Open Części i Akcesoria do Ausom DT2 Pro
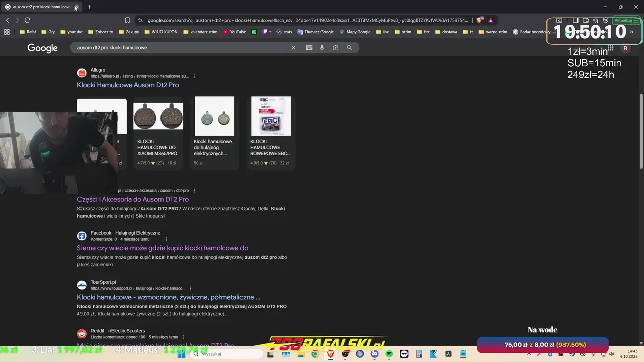 coord(133,199)
